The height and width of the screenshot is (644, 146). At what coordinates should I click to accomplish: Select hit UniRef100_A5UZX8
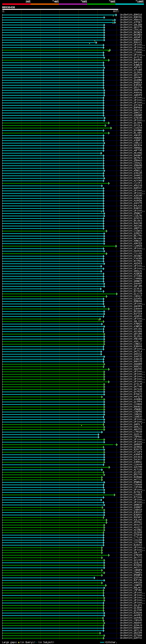click(x=131, y=186)
